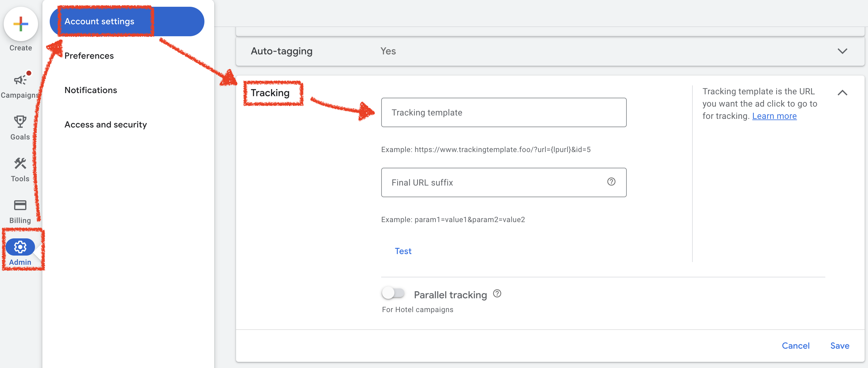The width and height of the screenshot is (868, 368).
Task: Open Access and security menu item
Action: pyautogui.click(x=106, y=124)
